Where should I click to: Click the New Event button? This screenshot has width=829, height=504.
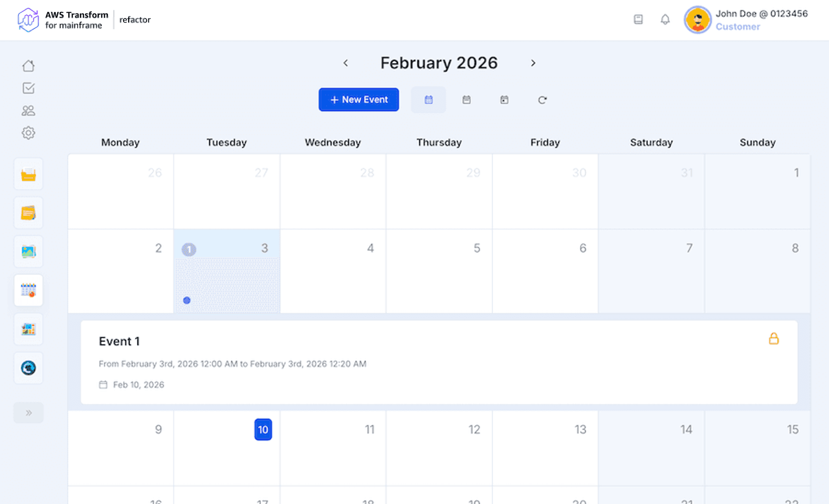click(359, 100)
